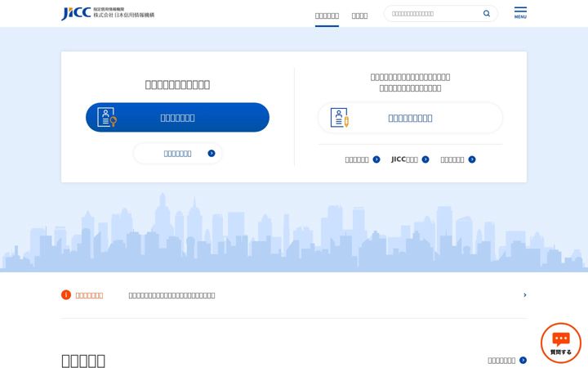
Task: Select the underlined active header tab
Action: point(327,16)
